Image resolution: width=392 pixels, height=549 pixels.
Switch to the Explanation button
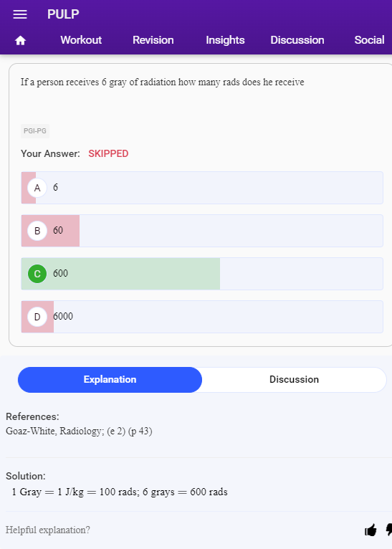(x=110, y=380)
